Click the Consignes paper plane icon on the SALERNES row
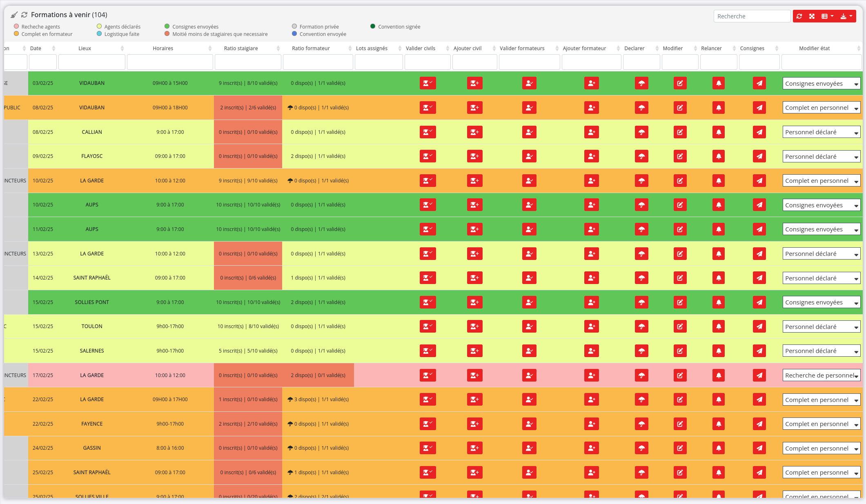The height and width of the screenshot is (504, 866). tap(759, 351)
